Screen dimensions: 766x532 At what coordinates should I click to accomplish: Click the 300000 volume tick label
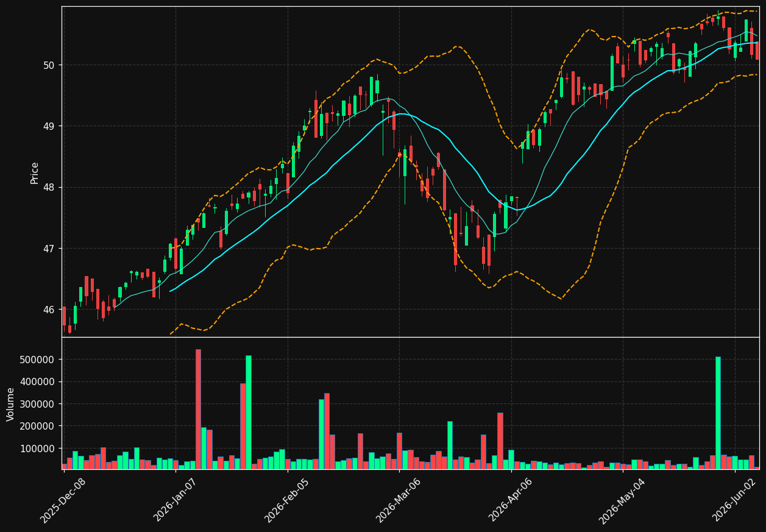(x=38, y=404)
